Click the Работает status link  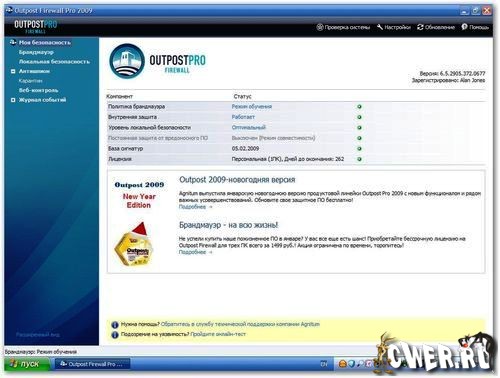click(x=243, y=117)
